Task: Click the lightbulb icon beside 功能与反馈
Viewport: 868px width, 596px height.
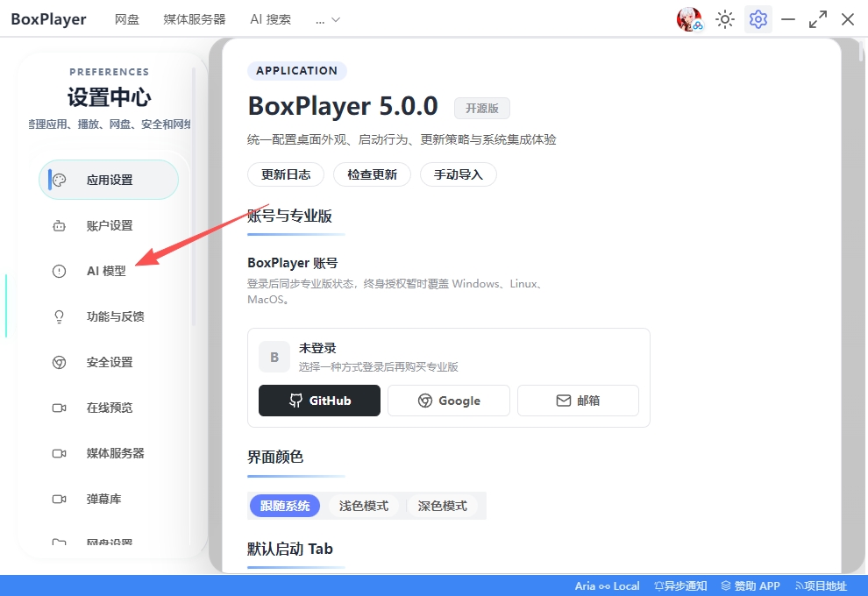Action: pyautogui.click(x=60, y=316)
